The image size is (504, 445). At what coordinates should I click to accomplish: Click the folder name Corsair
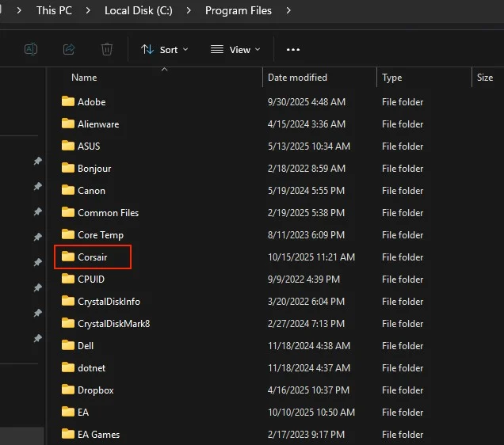coord(93,257)
